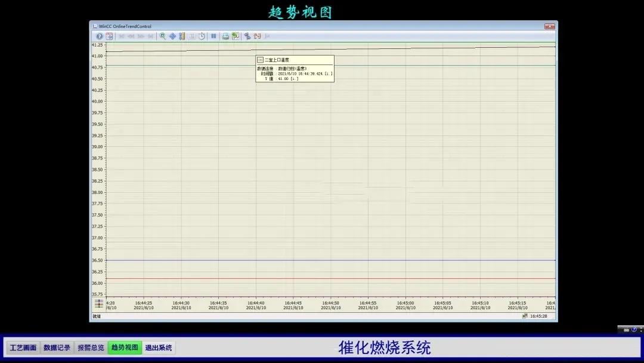Click the 二室上口温度 trend tooltip
Screen dimensions: 644x363
click(x=295, y=68)
